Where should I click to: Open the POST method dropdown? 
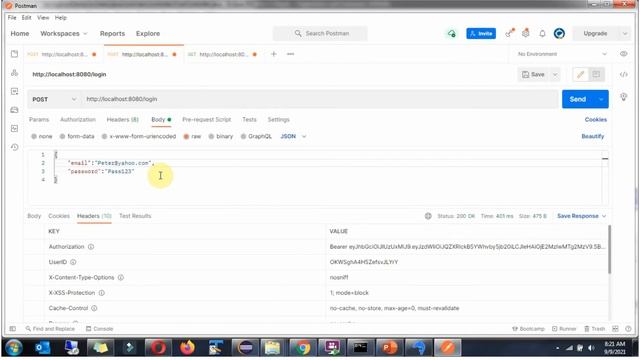(x=54, y=99)
